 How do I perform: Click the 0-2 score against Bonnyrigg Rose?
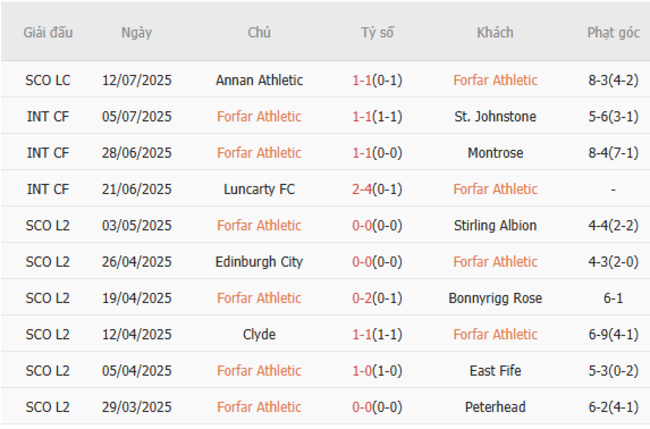pyautogui.click(x=362, y=298)
